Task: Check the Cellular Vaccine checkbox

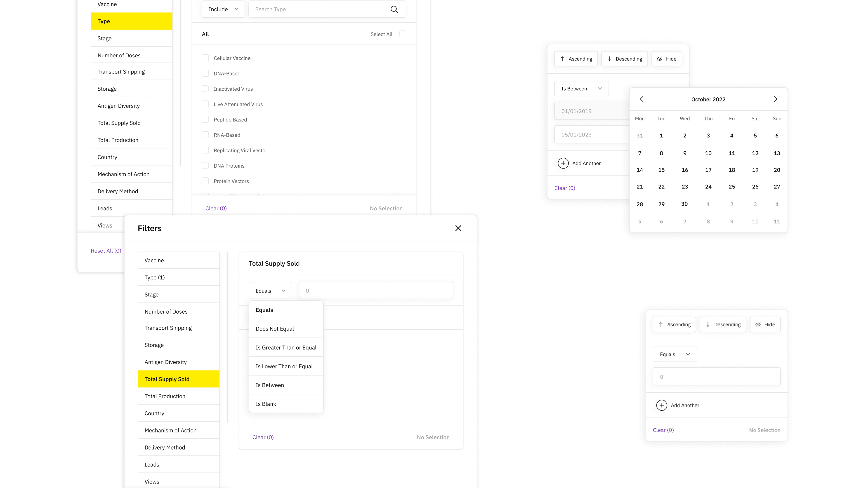Action: 205,58
